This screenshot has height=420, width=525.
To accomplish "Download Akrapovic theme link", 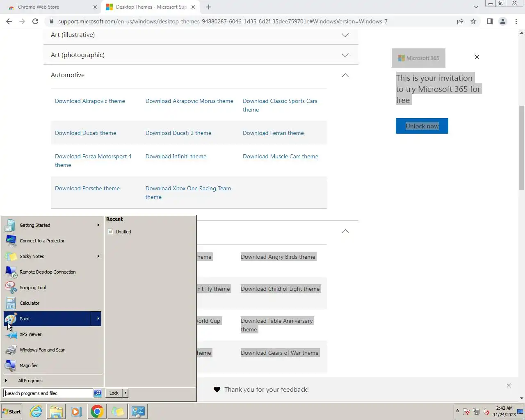I will click(90, 101).
